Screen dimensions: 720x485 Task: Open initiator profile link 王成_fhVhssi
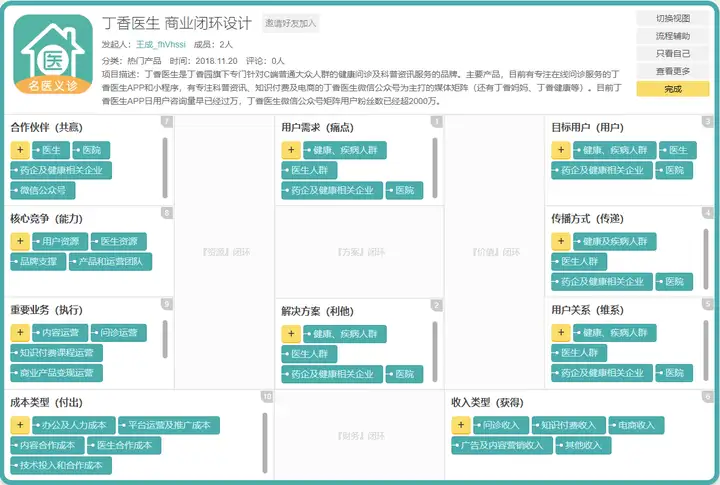tap(161, 45)
